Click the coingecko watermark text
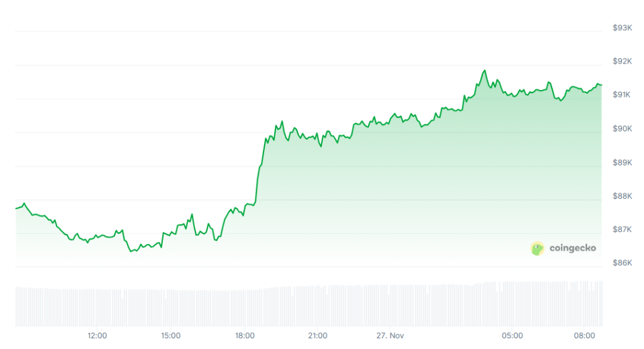644x349 pixels. 572,248
